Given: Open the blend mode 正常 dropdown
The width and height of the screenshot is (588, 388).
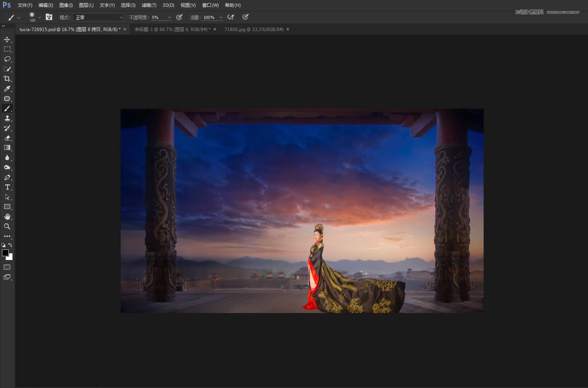Looking at the screenshot, I should tap(98, 17).
